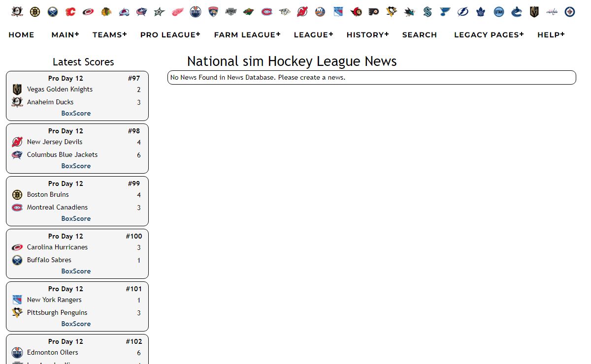
Task: Open the Tampa Bay Lightning logo in top strip
Action: click(x=463, y=12)
